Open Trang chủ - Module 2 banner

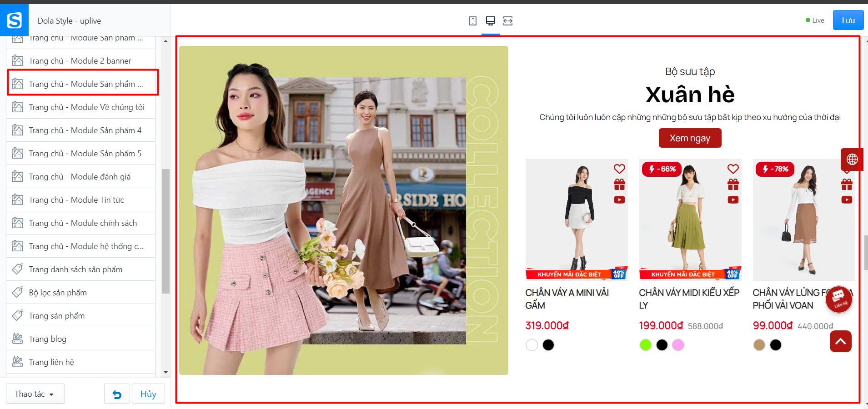pyautogui.click(x=81, y=61)
